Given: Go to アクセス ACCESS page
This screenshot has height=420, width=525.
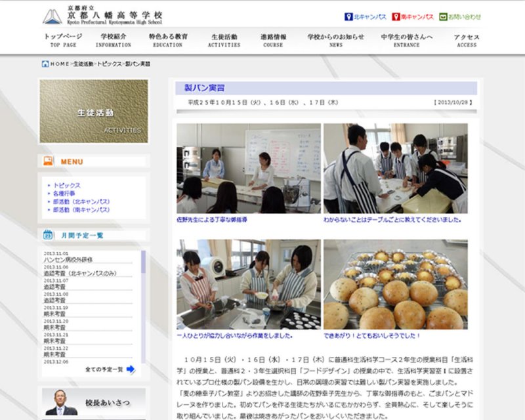Looking at the screenshot, I should point(467,41).
